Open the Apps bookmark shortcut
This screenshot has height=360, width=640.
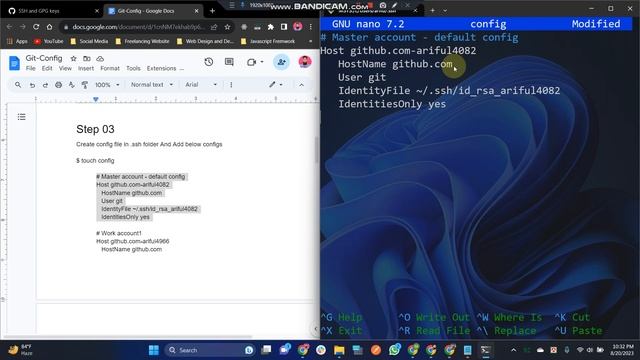pos(18,41)
